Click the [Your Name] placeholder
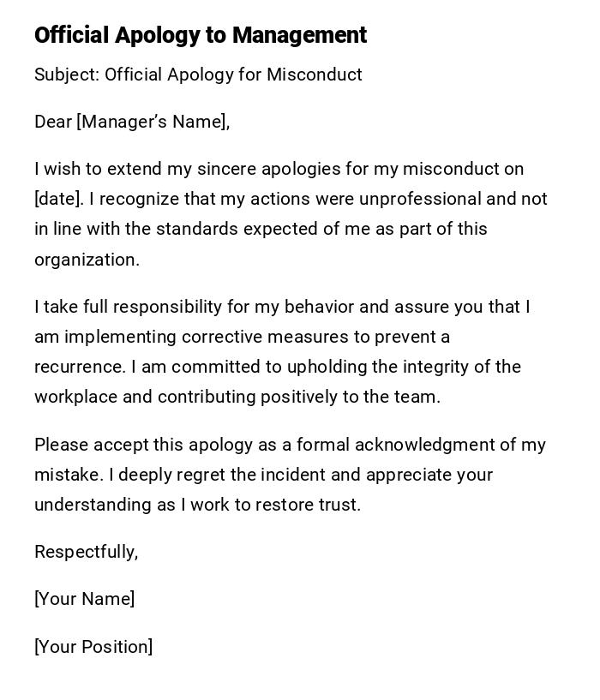The image size is (600, 700). 84,599
